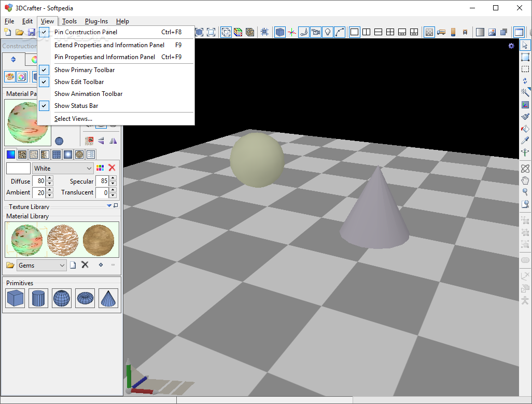Click Pin Properties and Information Panel
The image size is (532, 404).
[x=116, y=57]
